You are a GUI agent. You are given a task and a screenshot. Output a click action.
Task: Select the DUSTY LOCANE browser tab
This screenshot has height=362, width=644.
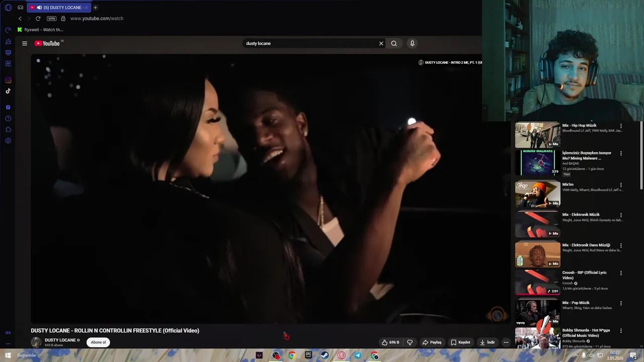tap(59, 8)
